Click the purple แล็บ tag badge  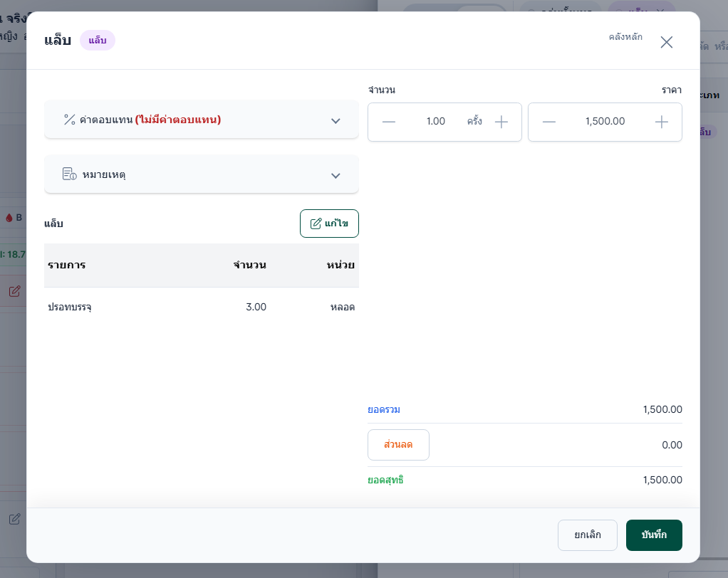(x=98, y=41)
